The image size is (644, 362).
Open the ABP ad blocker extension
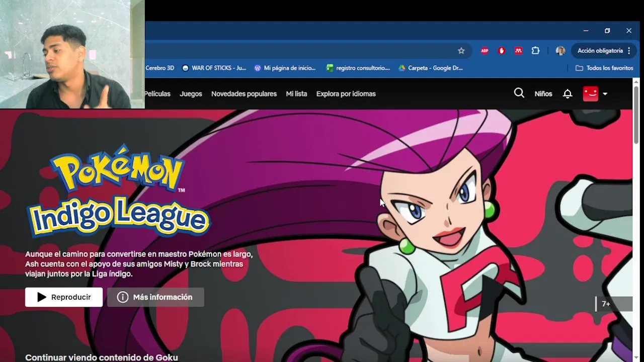(485, 51)
